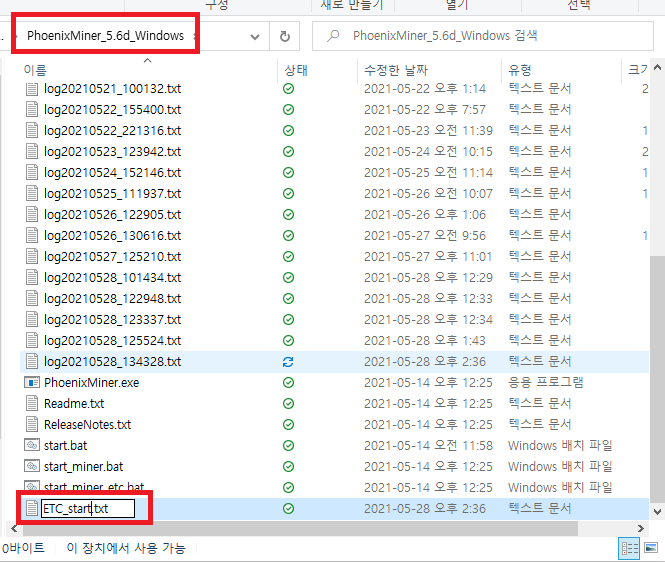Sort by 유형 column header

(x=520, y=70)
